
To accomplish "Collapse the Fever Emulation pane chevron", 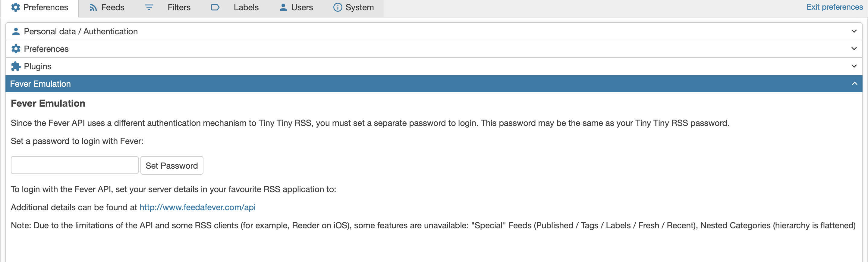I will [854, 83].
